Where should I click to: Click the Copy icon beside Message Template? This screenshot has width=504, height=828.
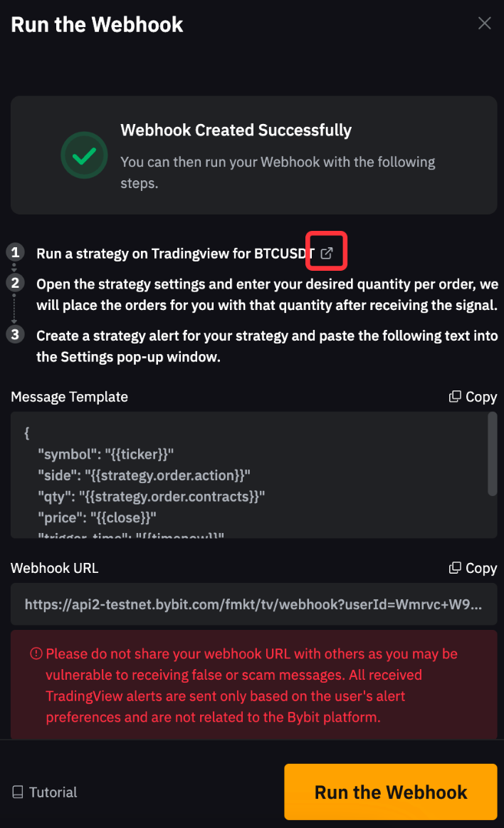coord(455,396)
